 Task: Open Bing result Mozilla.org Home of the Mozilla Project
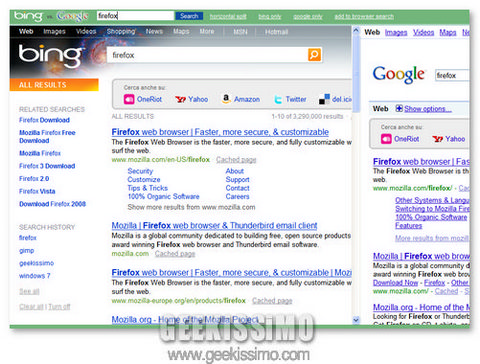click(x=185, y=320)
